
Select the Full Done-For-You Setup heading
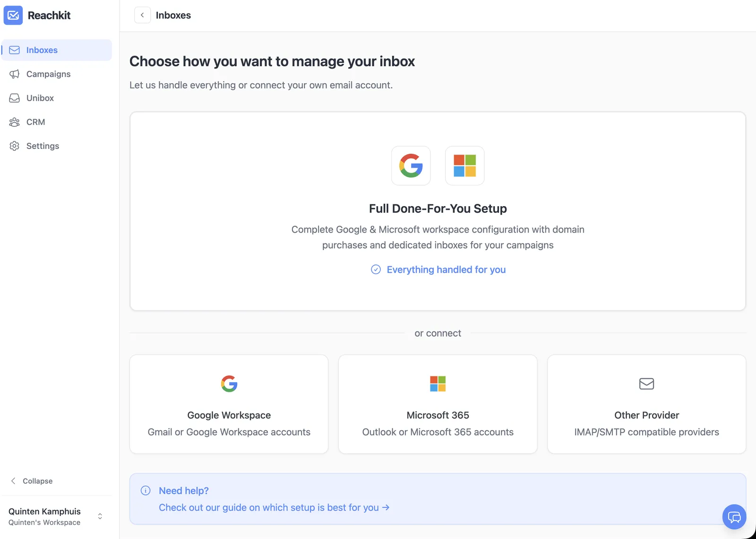click(438, 209)
